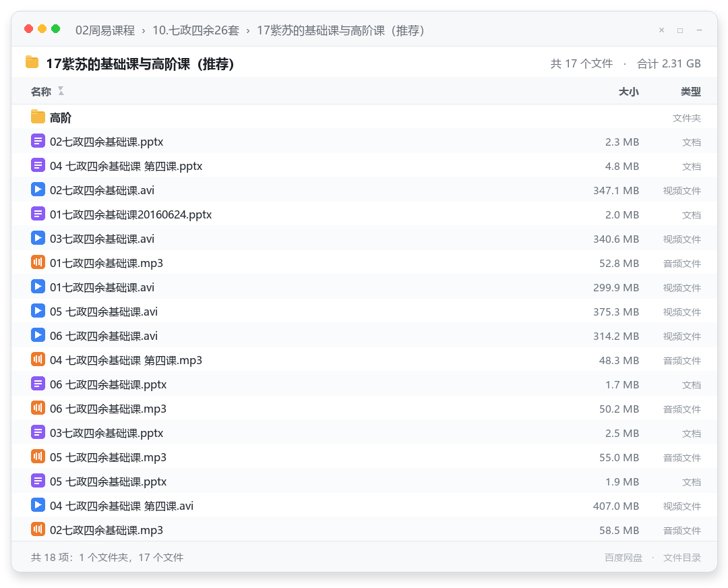Select file 01七政四余基础课.mp3
728x588 pixels.
click(x=107, y=264)
